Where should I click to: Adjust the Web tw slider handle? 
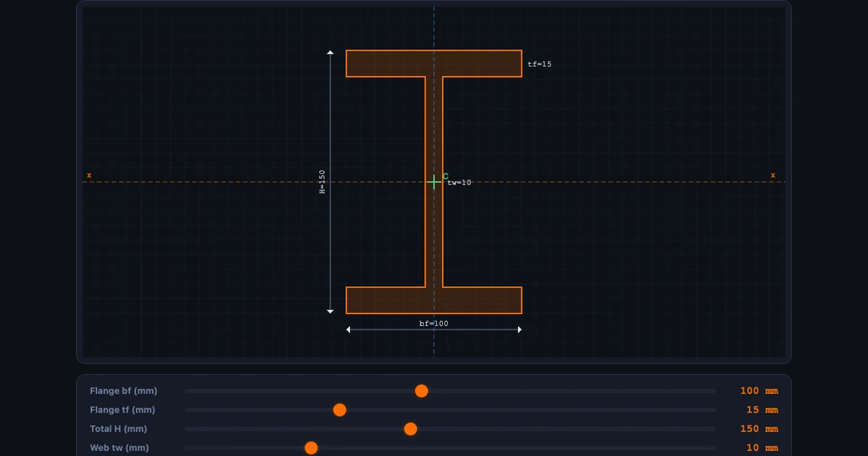[311, 448]
